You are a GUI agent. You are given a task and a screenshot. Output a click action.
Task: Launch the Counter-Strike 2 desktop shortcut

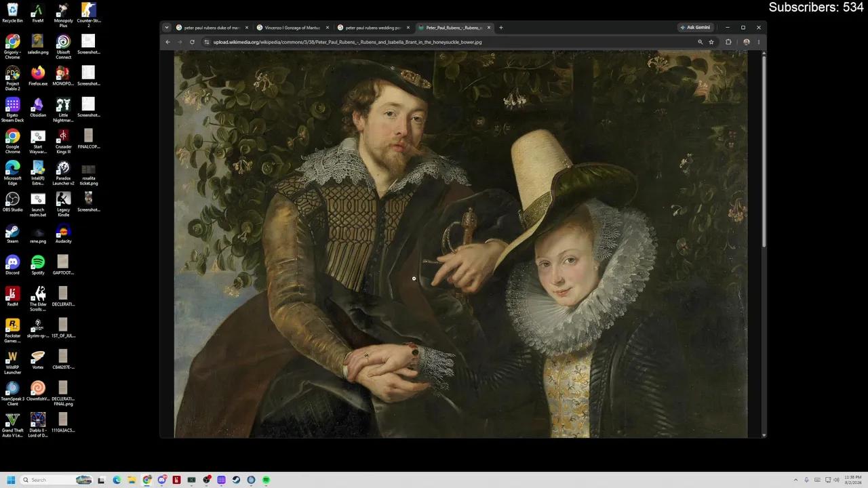(x=88, y=15)
